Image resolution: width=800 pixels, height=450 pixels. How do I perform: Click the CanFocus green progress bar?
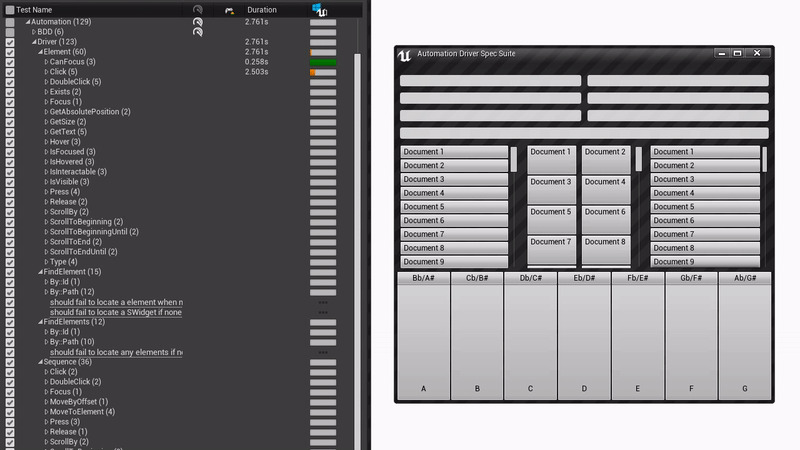click(323, 62)
